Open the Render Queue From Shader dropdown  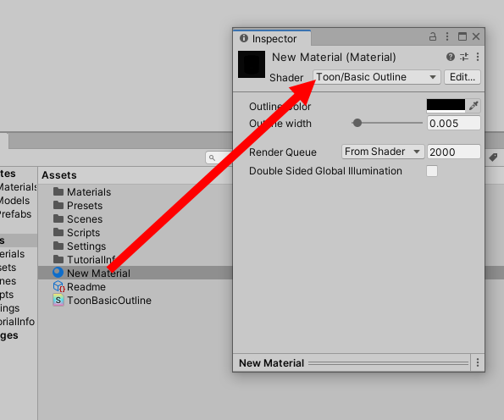383,152
